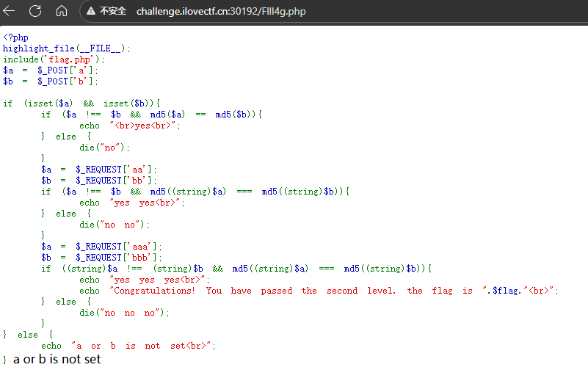
Task: Click the die("no no") statement
Action: (x=115, y=225)
